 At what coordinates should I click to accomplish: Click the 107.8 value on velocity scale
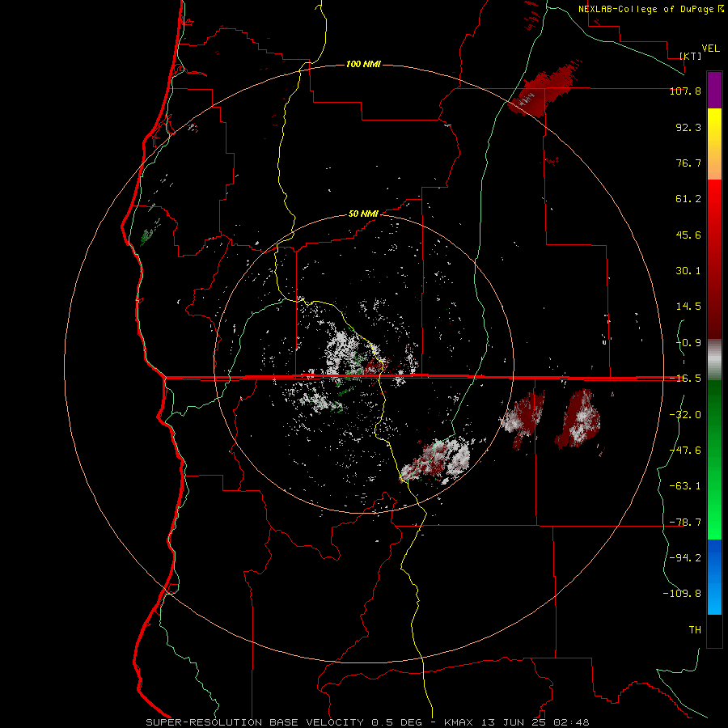click(685, 91)
